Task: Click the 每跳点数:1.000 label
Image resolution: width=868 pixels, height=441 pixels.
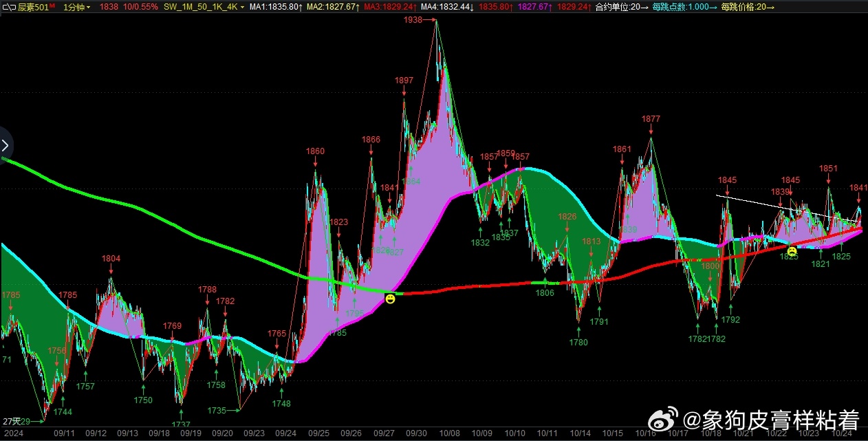Action: [684, 6]
